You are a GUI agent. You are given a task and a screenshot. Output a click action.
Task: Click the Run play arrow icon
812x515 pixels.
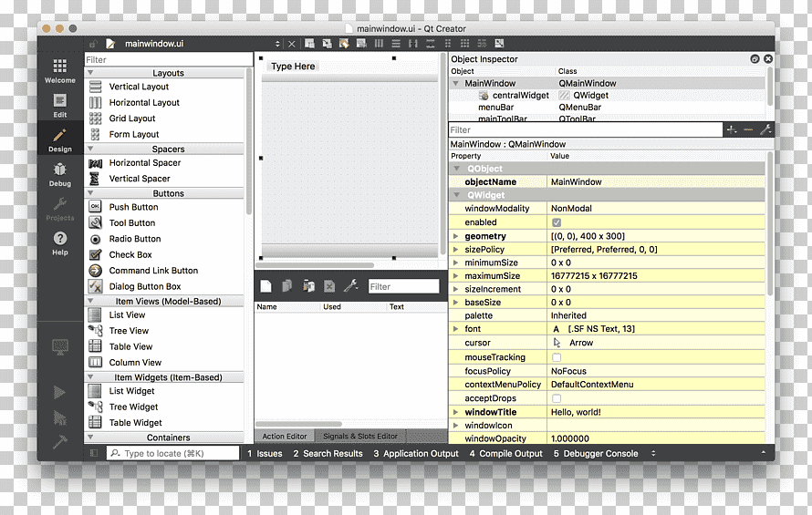pos(59,392)
